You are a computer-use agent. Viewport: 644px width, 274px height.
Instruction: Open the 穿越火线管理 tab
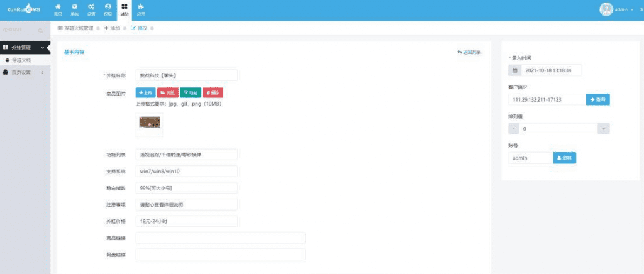point(75,28)
